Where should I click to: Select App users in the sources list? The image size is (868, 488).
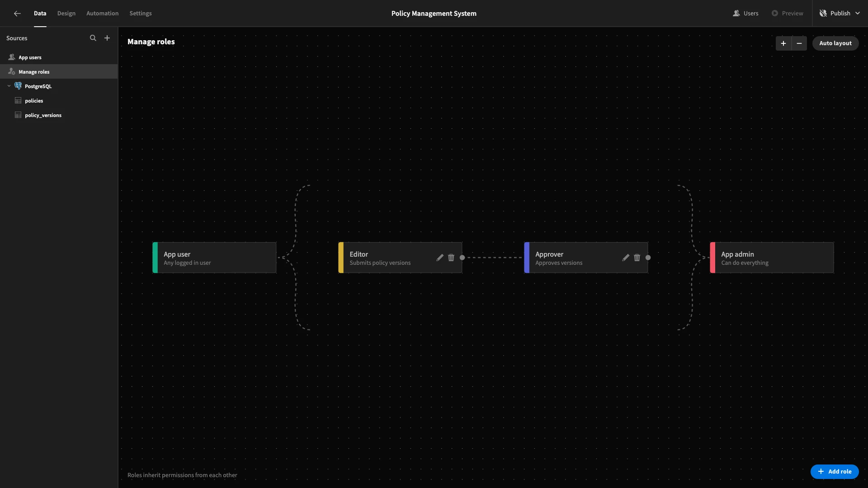pos(30,57)
